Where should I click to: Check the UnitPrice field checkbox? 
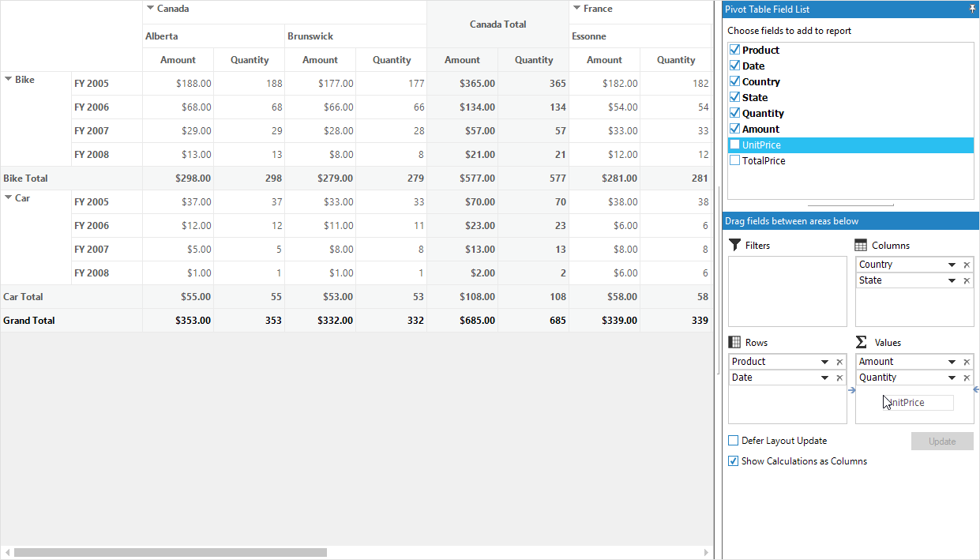point(734,145)
